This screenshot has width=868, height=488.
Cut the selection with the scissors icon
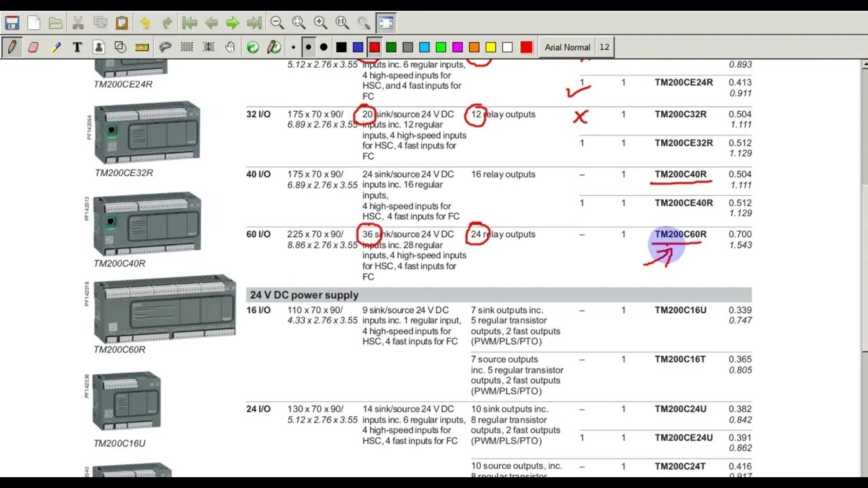pos(78,23)
